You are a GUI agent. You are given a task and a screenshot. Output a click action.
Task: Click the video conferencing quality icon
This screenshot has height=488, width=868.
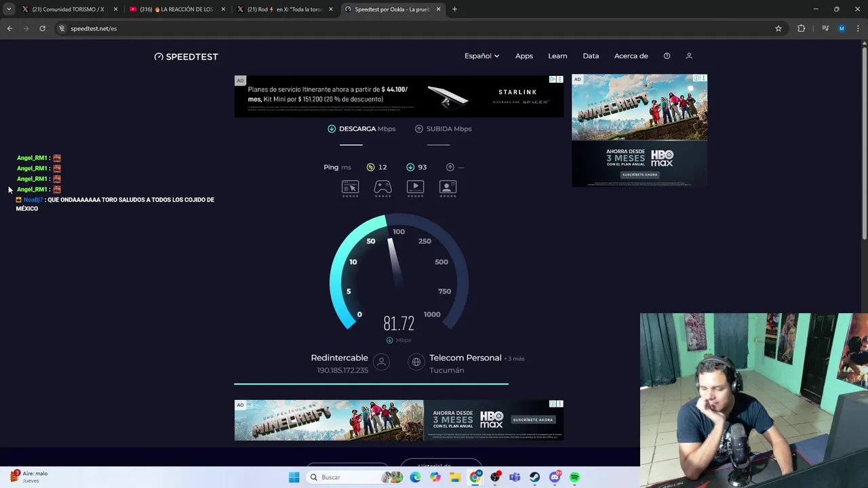click(448, 187)
